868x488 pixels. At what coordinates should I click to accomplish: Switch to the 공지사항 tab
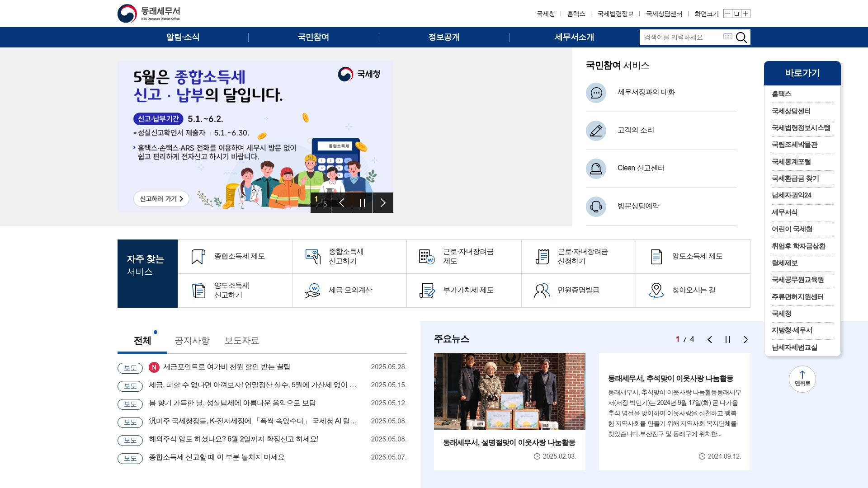[192, 341]
